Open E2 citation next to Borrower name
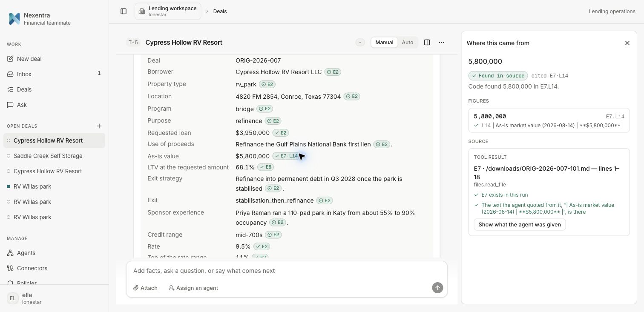The image size is (644, 312). coord(333,72)
